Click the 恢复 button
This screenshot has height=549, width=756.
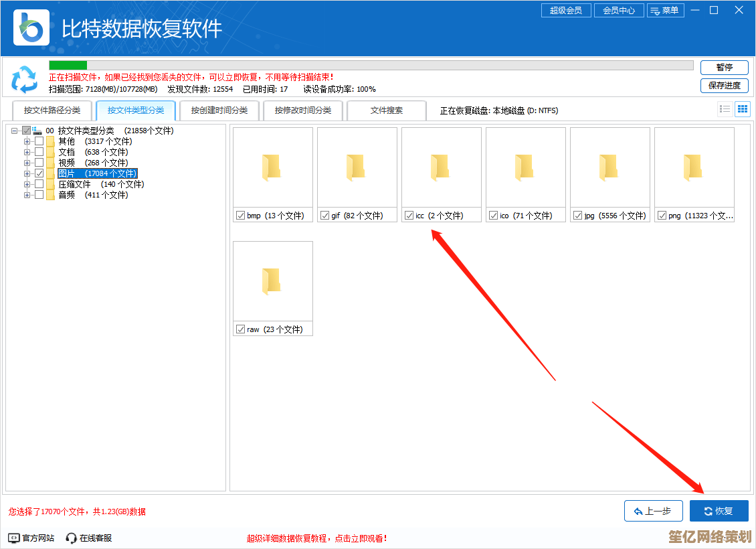719,511
